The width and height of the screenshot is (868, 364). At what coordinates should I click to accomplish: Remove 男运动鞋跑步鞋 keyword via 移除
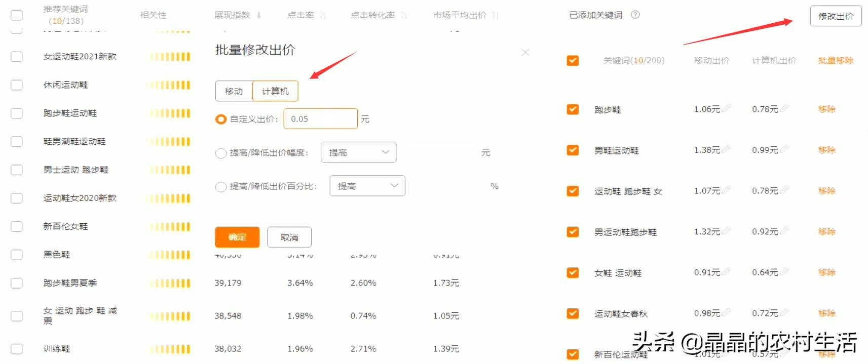(x=826, y=231)
